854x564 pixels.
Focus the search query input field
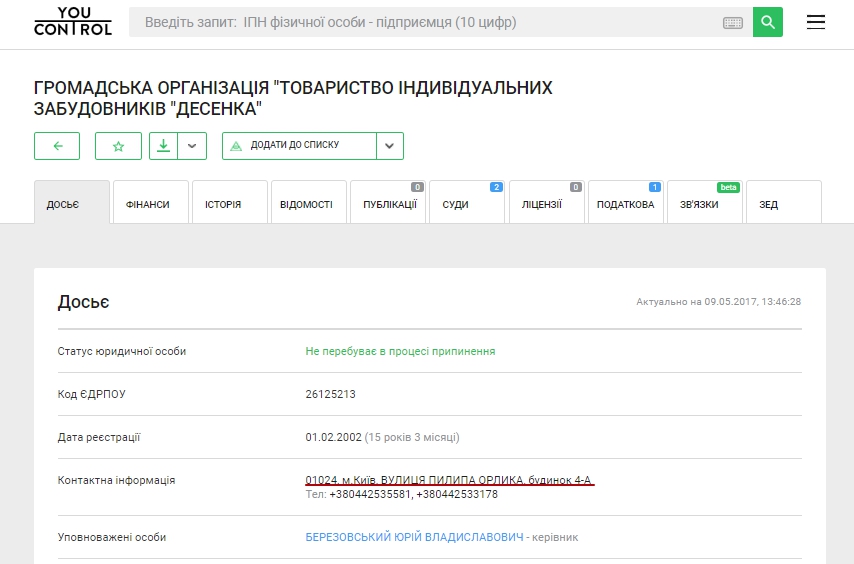click(x=425, y=22)
